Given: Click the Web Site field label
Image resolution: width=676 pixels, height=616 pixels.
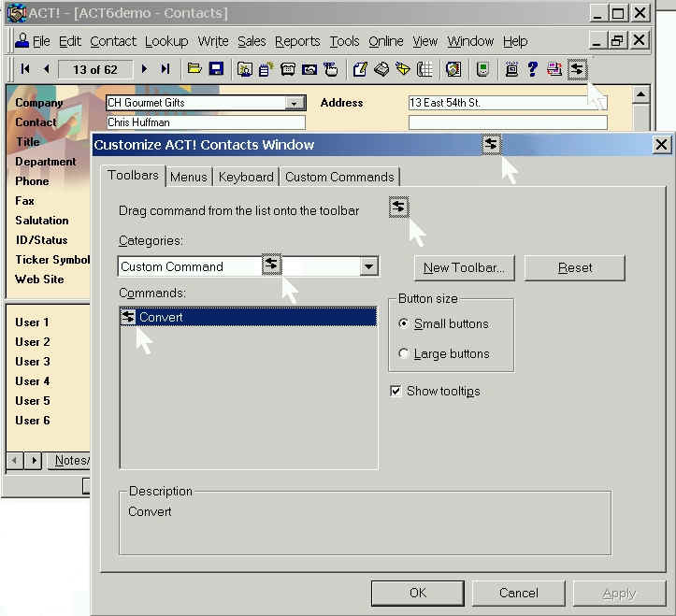Looking at the screenshot, I should (x=39, y=279).
